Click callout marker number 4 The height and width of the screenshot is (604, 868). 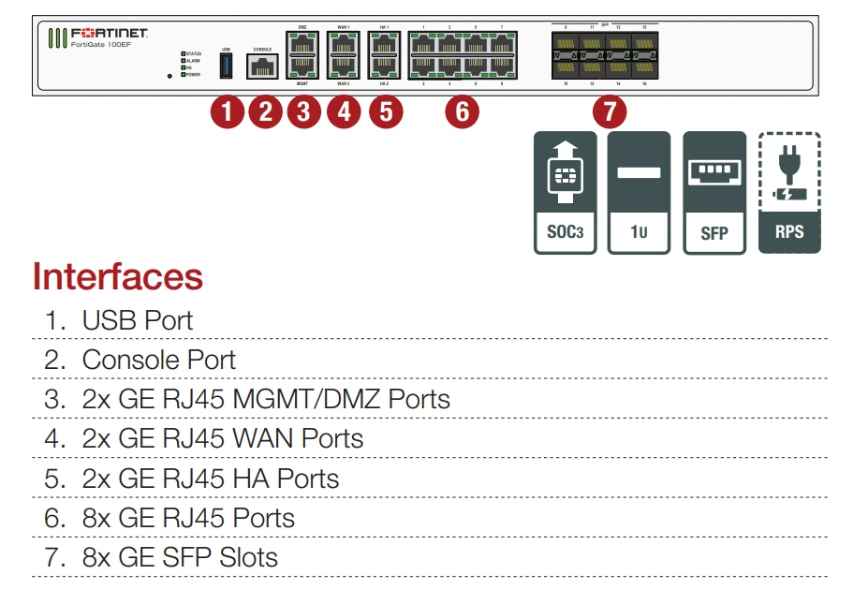[345, 110]
